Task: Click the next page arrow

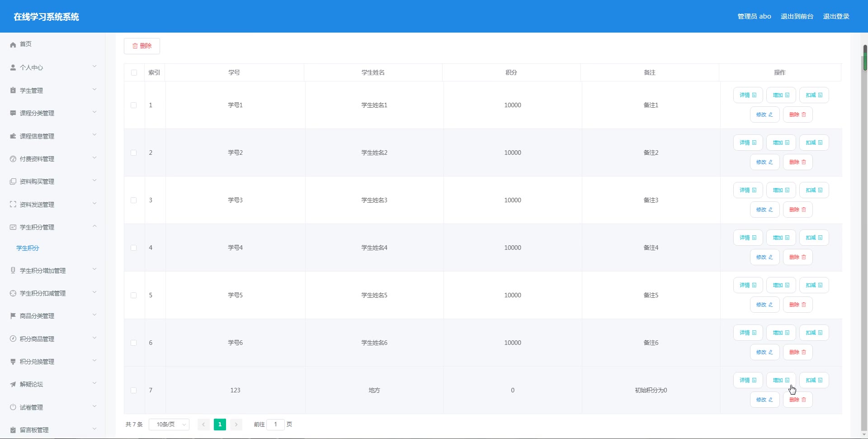Action: [236, 425]
